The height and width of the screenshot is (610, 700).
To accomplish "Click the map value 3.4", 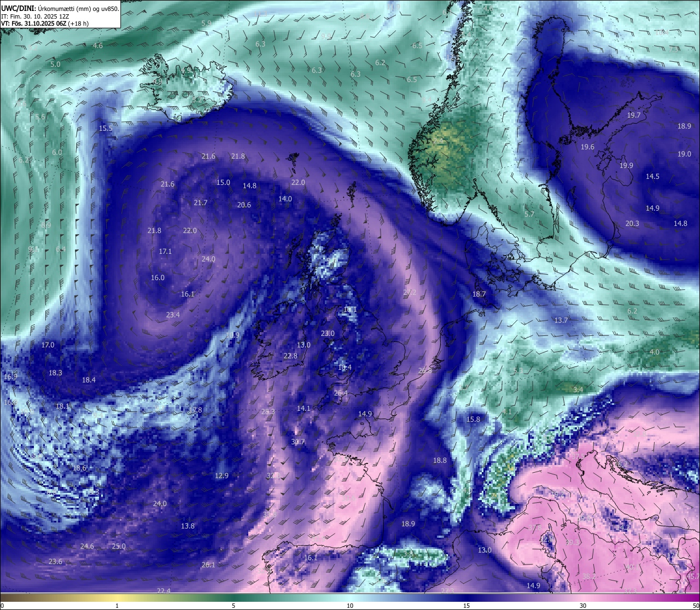I will 578,390.
